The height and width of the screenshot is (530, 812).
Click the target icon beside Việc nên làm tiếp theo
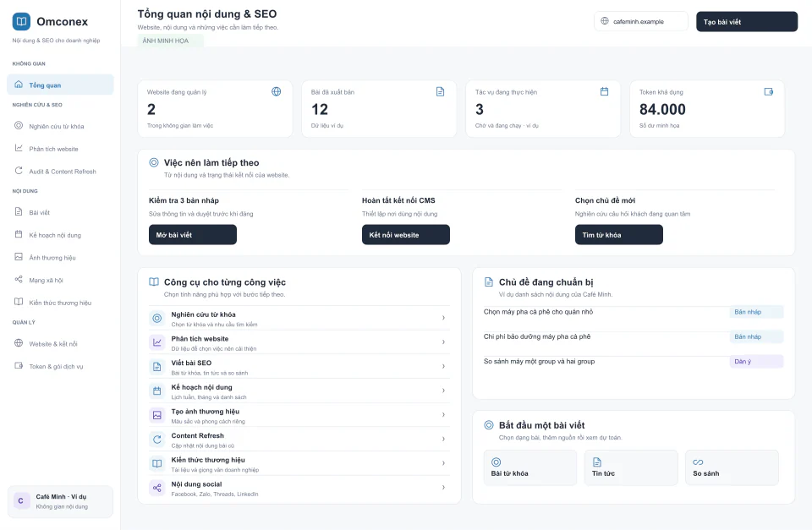coord(154,162)
